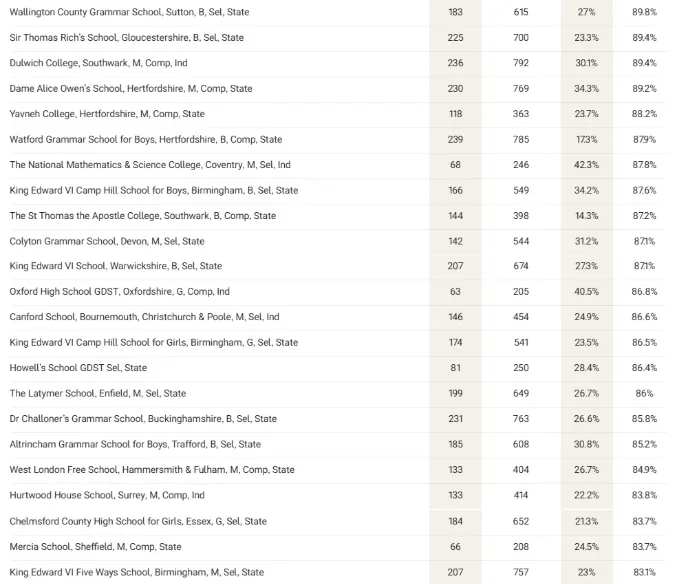Click the 42.3% value for National Mathematics College
This screenshot has height=584, width=689.
587,165
